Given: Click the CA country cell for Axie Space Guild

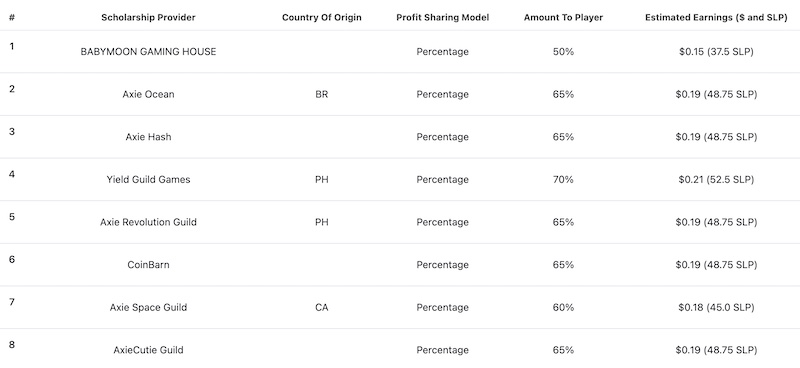Looking at the screenshot, I should pos(321,307).
